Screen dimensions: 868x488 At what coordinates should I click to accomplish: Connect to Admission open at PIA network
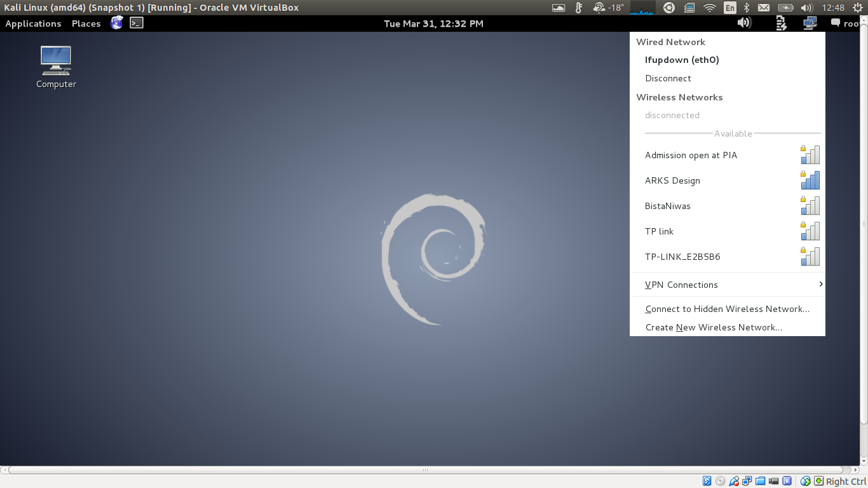pos(727,155)
